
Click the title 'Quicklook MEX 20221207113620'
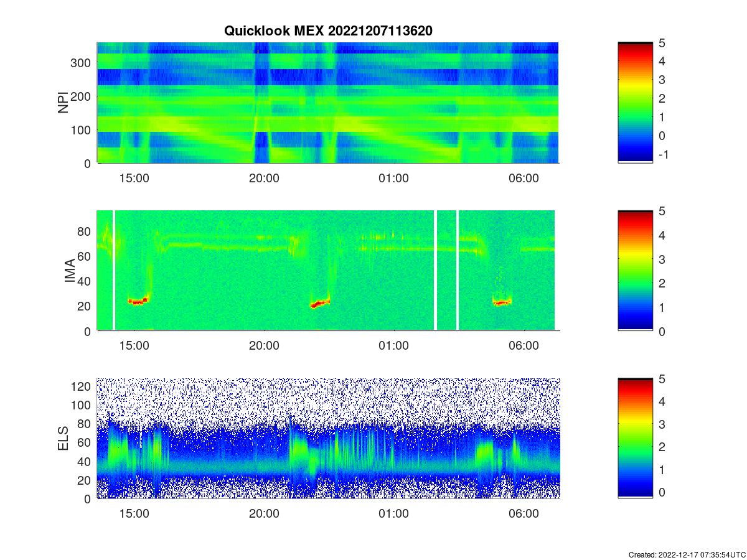coord(327,30)
